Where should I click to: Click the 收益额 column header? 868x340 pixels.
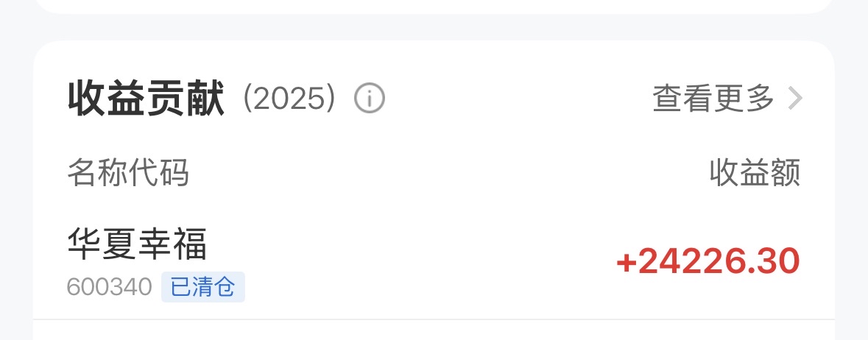[754, 173]
